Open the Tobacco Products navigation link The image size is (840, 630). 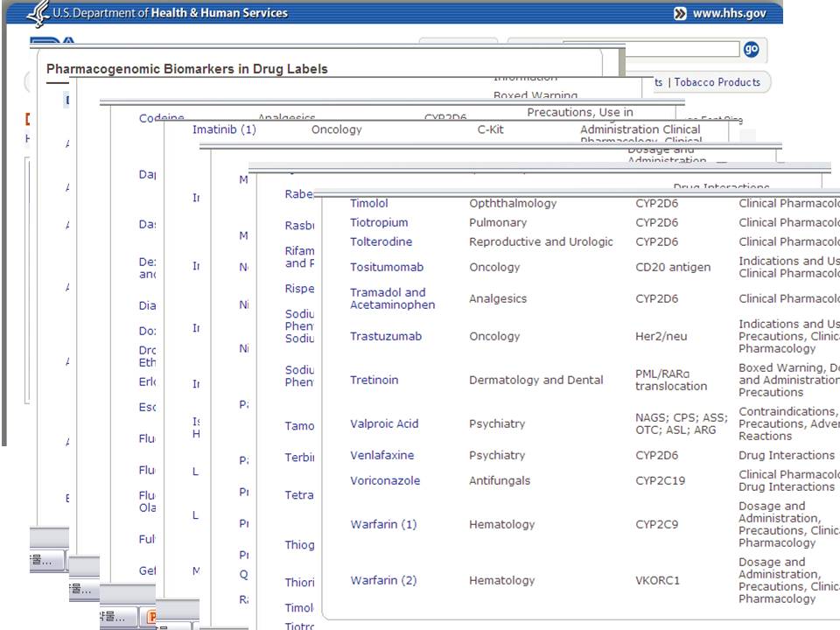pos(717,82)
